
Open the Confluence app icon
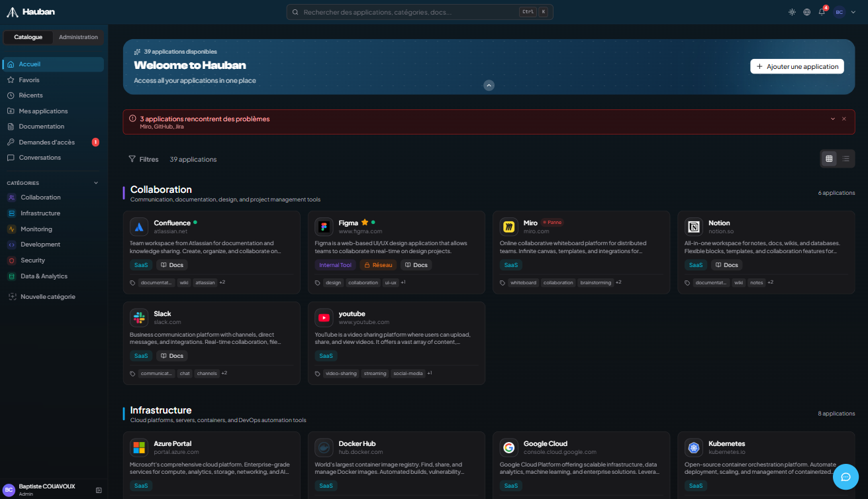[139, 227]
